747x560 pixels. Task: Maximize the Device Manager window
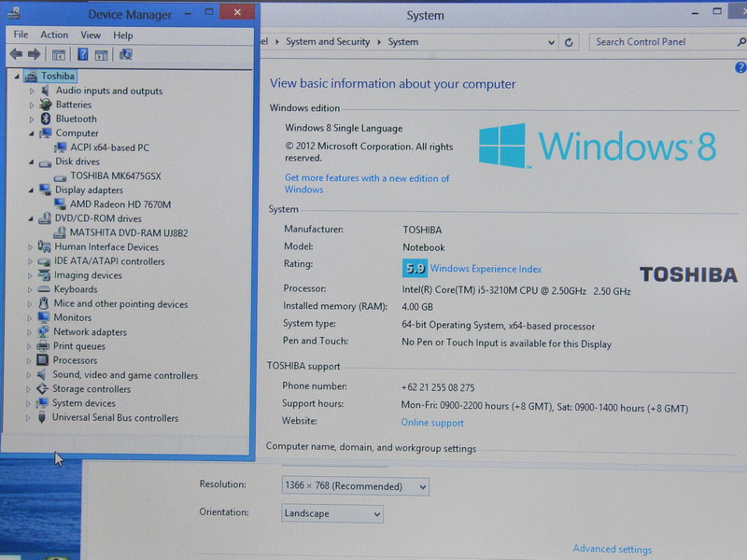tap(209, 13)
